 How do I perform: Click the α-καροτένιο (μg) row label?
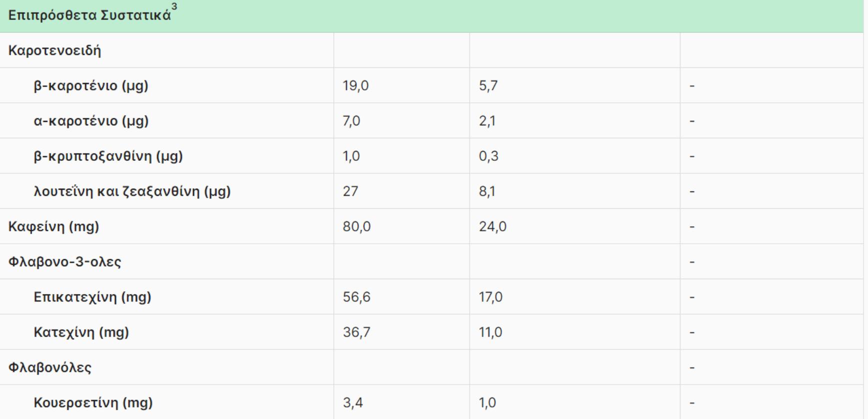(91, 121)
